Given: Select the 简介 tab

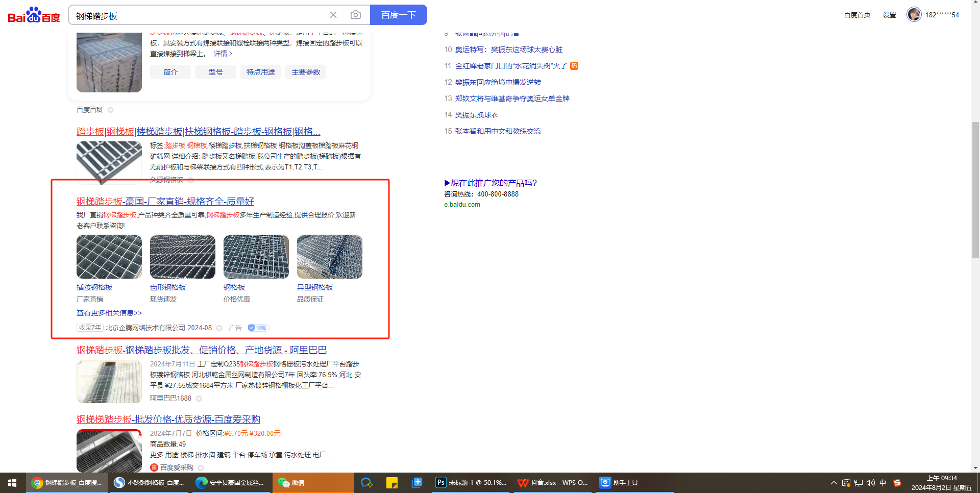Looking at the screenshot, I should [x=170, y=72].
